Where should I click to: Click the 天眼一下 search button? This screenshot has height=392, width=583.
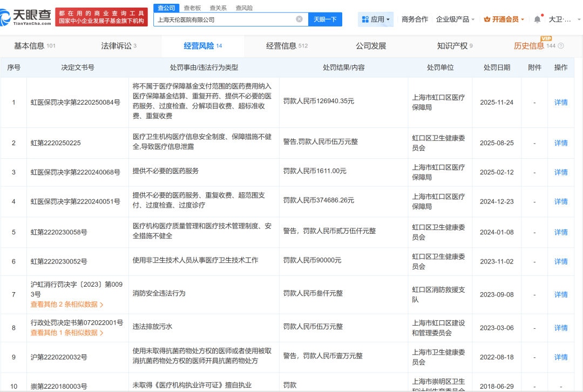pyautogui.click(x=325, y=18)
